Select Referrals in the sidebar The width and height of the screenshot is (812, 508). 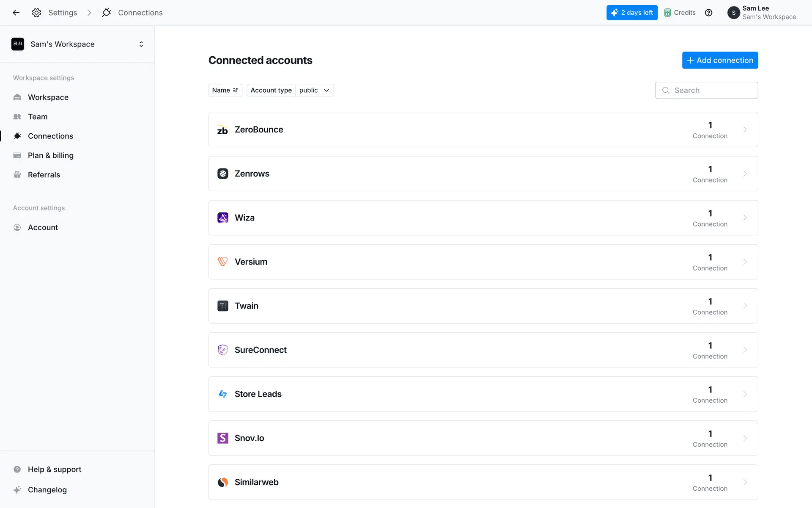tap(44, 175)
